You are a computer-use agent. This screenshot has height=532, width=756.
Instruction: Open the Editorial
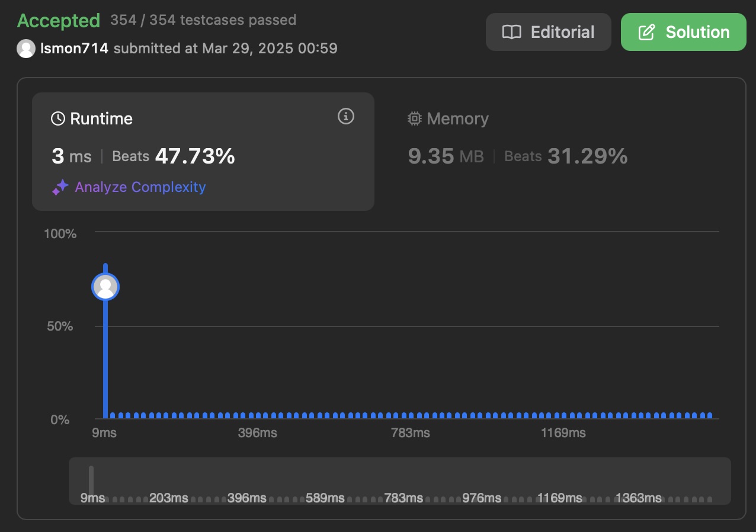[548, 32]
